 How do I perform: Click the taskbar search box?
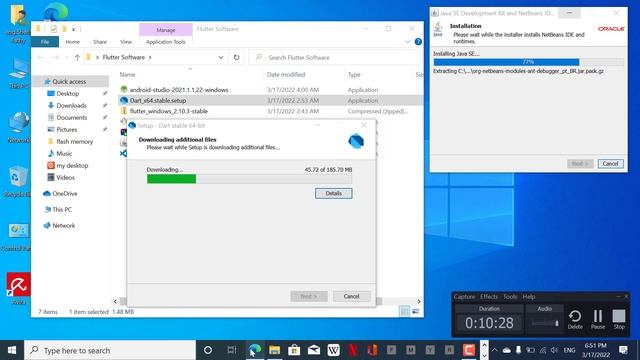[110, 350]
